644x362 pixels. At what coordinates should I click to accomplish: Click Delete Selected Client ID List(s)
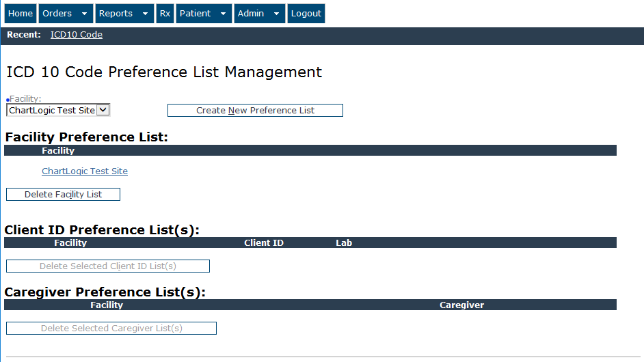click(108, 266)
